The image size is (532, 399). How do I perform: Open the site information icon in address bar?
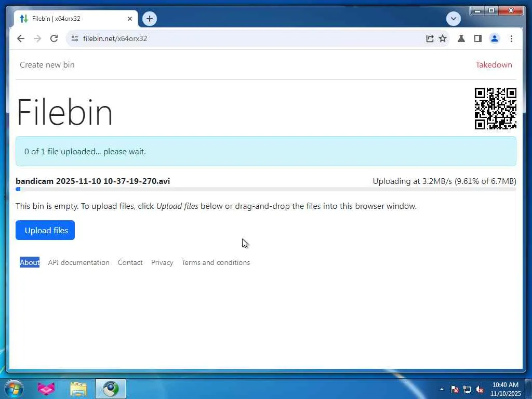[x=75, y=38]
